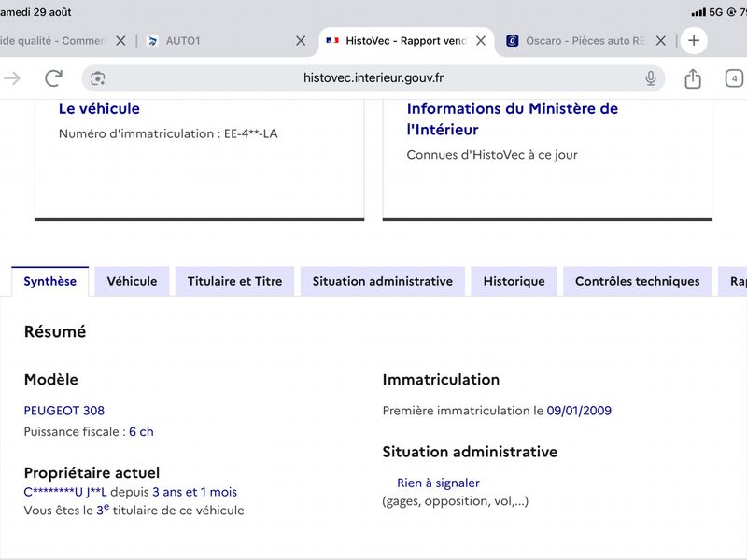747x560 pixels.
Task: Click 'Connues d'HistoVec à ce jour' text
Action: 492,155
